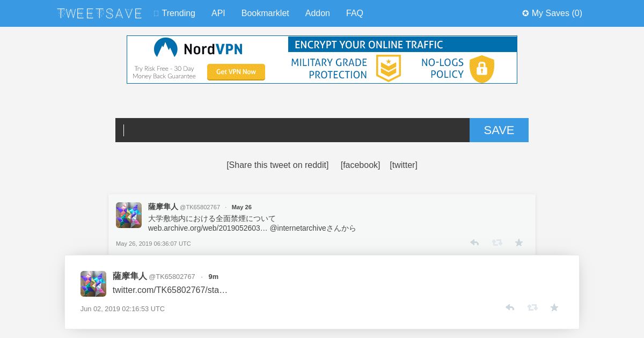This screenshot has height=338, width=644.
Task: Retweet the 9m tweet
Action: pyautogui.click(x=532, y=307)
